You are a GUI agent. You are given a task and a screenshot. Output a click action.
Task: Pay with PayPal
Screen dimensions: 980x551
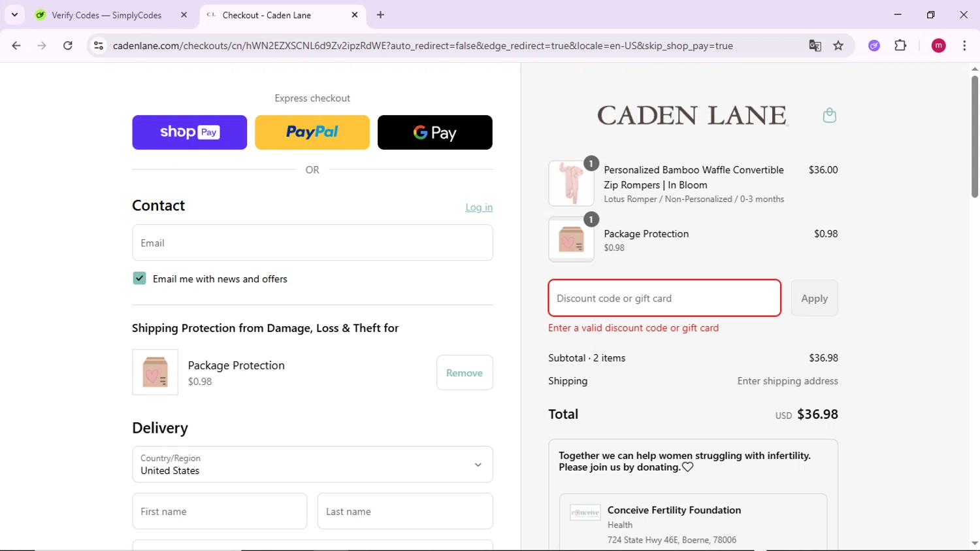click(x=312, y=133)
